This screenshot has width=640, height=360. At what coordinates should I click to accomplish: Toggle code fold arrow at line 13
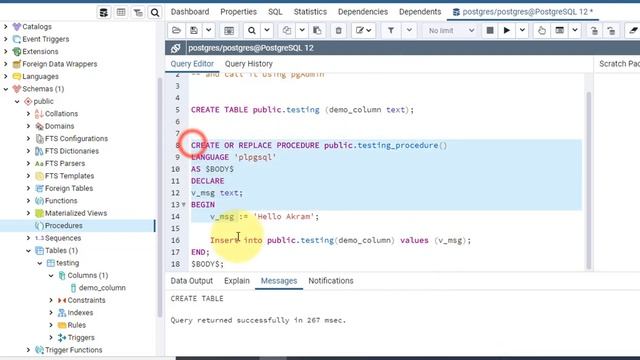184,205
